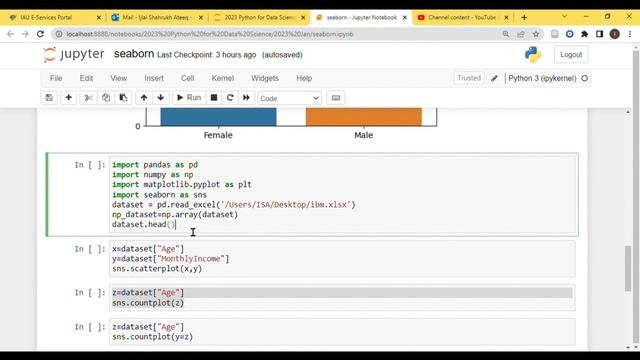
Task: Interrupt the kernel with the stop icon
Action: [213, 98]
